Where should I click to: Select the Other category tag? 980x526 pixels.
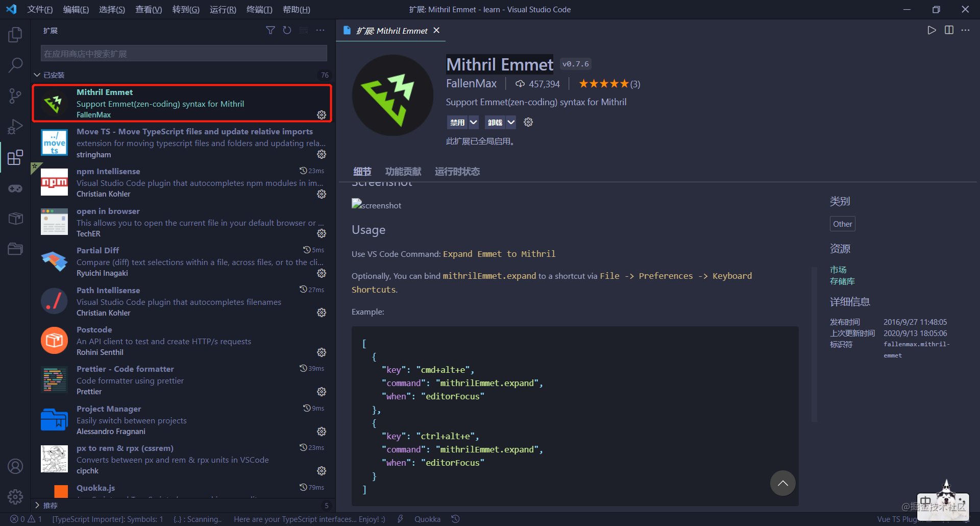click(843, 224)
